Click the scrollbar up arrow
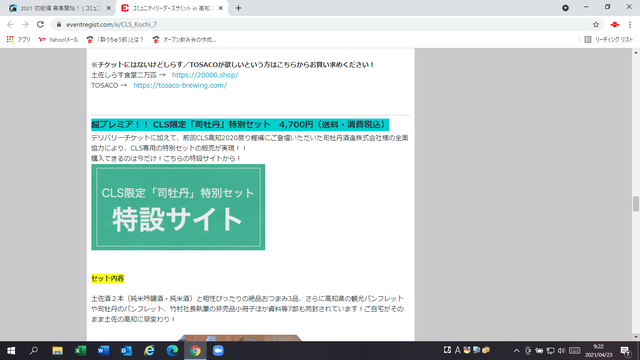Screen dimensions: 640x360 pyautogui.click(x=636, y=53)
